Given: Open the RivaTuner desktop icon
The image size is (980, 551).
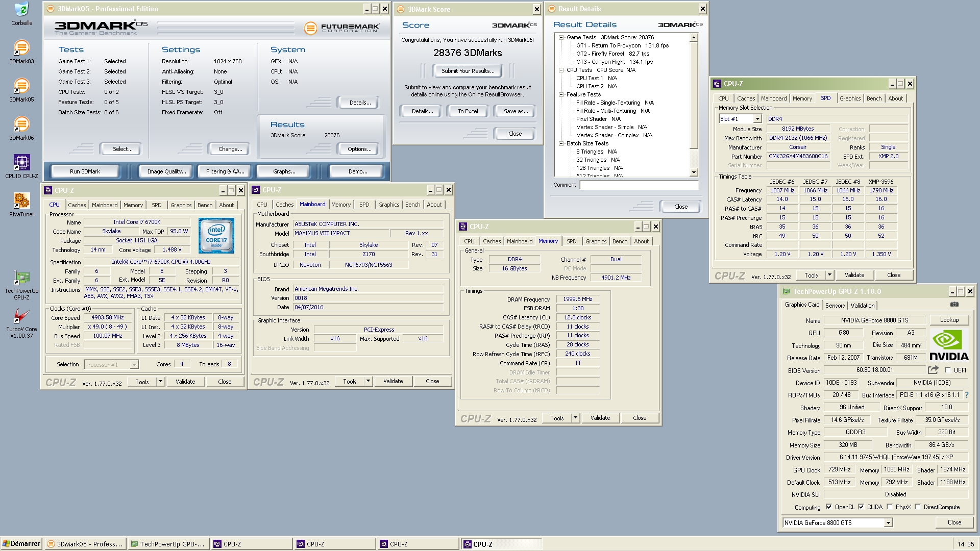Looking at the screenshot, I should pyautogui.click(x=21, y=205).
